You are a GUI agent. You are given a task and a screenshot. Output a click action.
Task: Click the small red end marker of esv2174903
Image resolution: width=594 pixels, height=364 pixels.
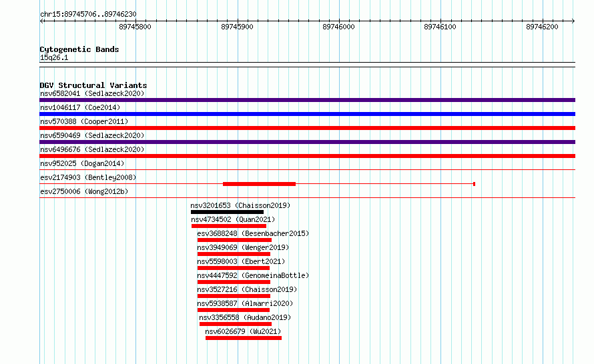[475, 184]
